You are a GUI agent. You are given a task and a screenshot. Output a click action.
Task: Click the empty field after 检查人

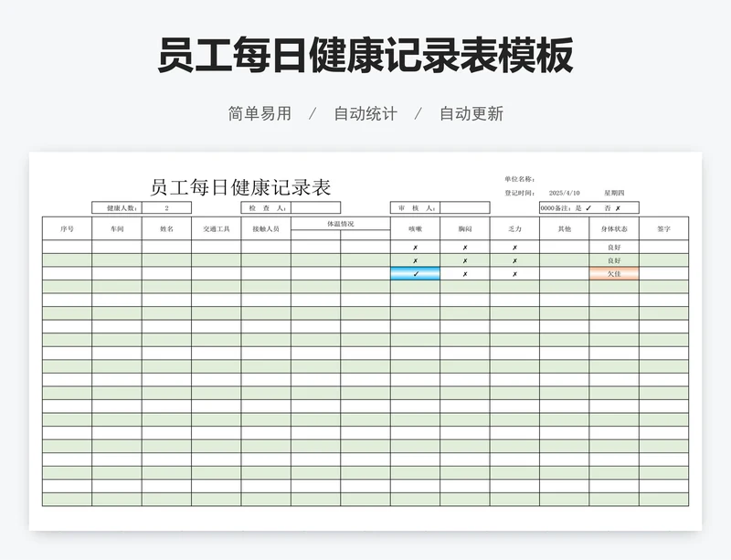[x=316, y=208]
